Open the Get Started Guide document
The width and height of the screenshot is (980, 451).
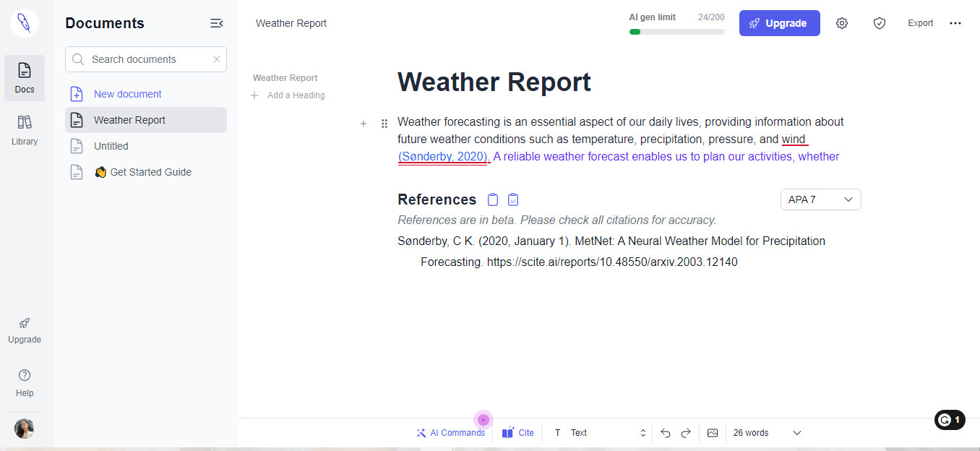pos(146,172)
